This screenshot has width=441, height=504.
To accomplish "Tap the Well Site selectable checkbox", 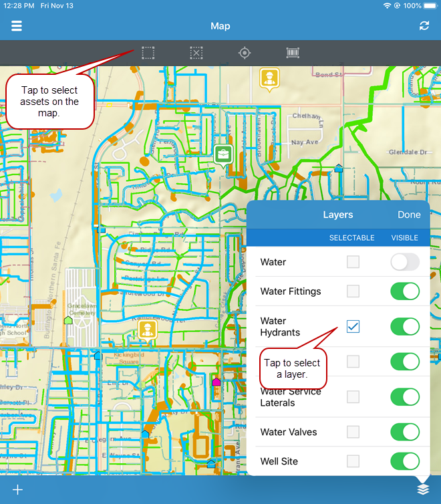I will 353,461.
